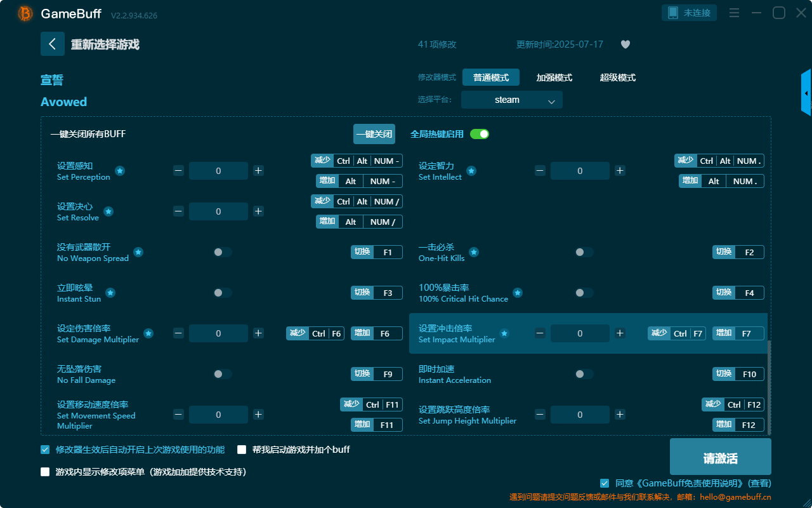The height and width of the screenshot is (508, 812).
Task: Enable Instant Acceleration toggle
Action: tap(584, 374)
